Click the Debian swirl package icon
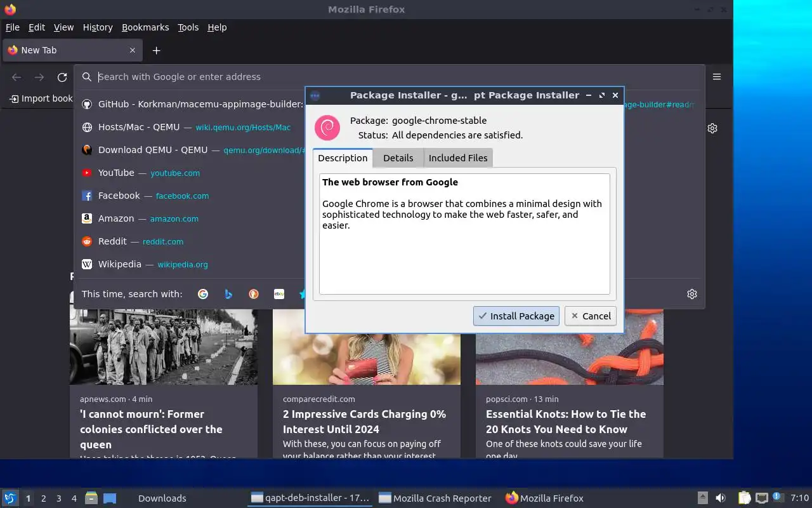The width and height of the screenshot is (812, 508). coord(327,128)
